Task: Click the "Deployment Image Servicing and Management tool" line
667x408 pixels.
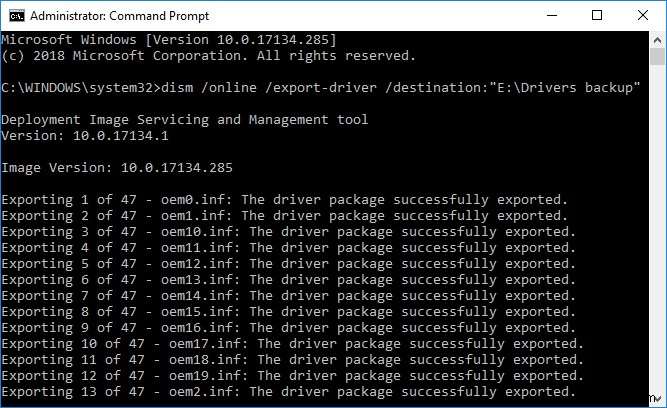Action: point(185,119)
